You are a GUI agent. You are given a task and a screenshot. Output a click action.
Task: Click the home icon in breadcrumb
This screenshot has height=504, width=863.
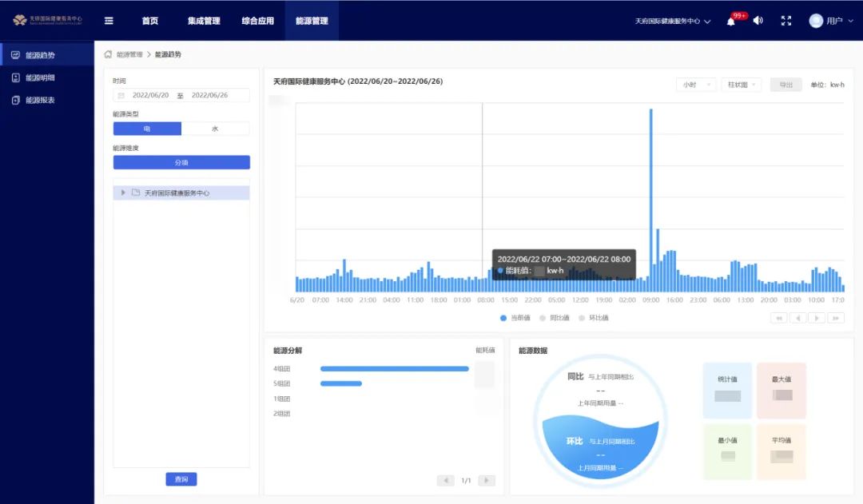pos(108,54)
